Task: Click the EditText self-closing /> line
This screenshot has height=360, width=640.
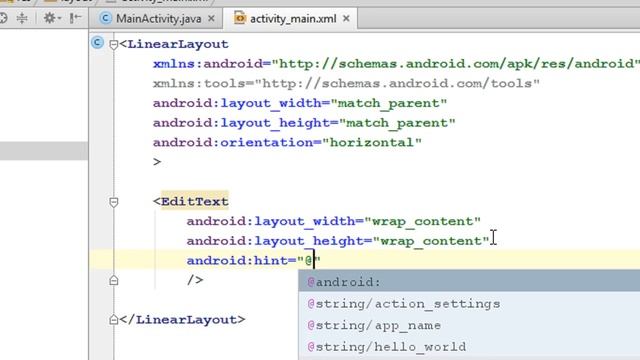Action: click(x=195, y=280)
